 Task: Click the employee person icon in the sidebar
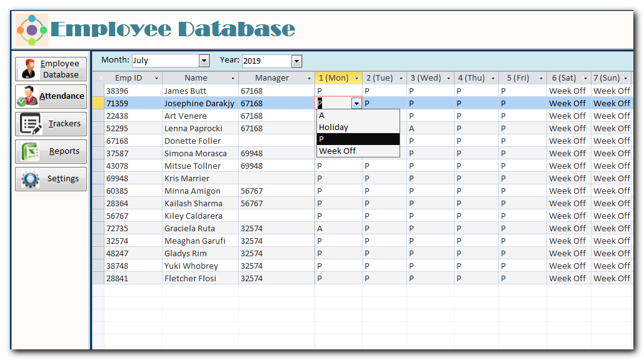click(28, 69)
